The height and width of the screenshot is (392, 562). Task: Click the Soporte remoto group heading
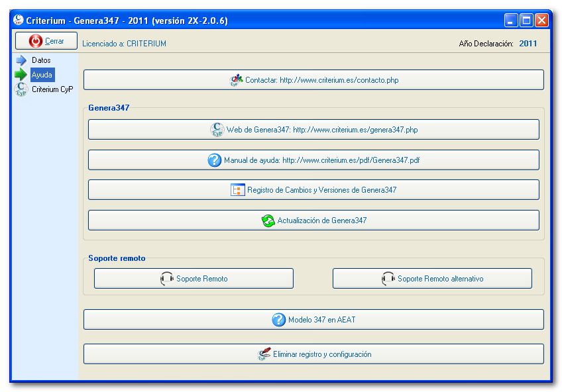point(117,258)
